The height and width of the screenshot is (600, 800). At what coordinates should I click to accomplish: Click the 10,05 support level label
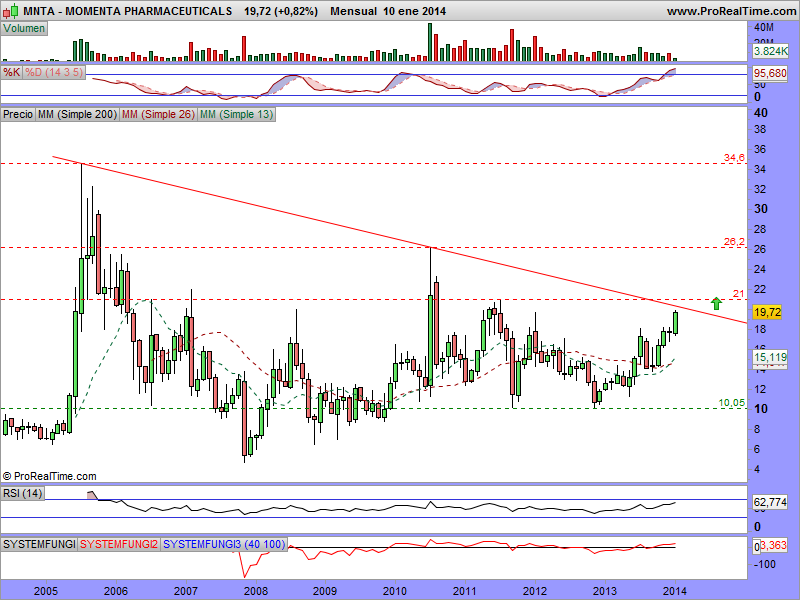[732, 403]
